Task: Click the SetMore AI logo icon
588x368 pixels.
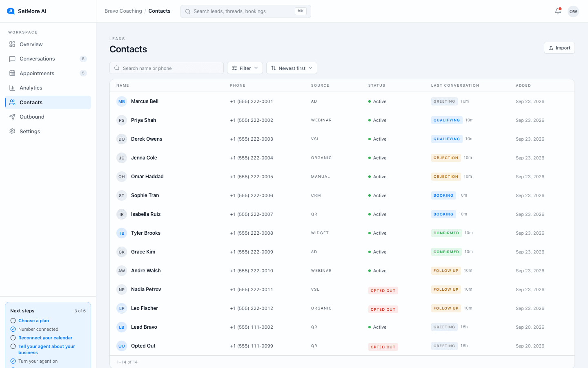Action: tap(11, 11)
